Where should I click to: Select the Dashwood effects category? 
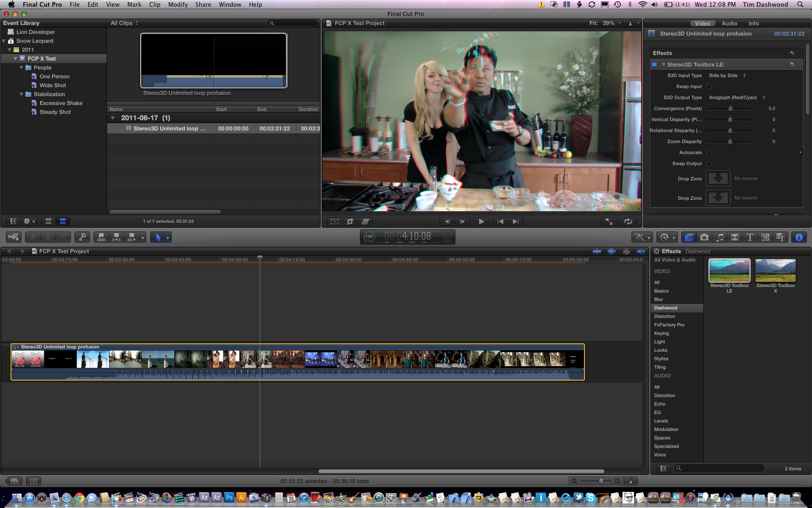point(677,308)
